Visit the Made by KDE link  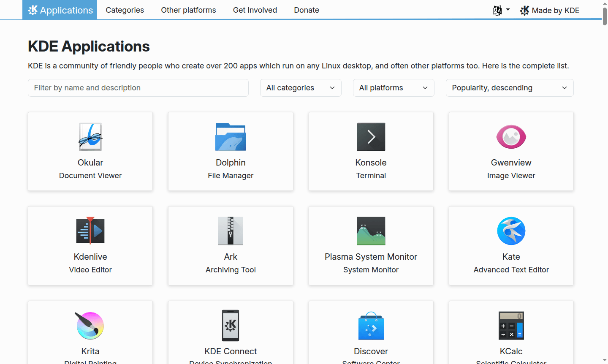[x=549, y=10]
